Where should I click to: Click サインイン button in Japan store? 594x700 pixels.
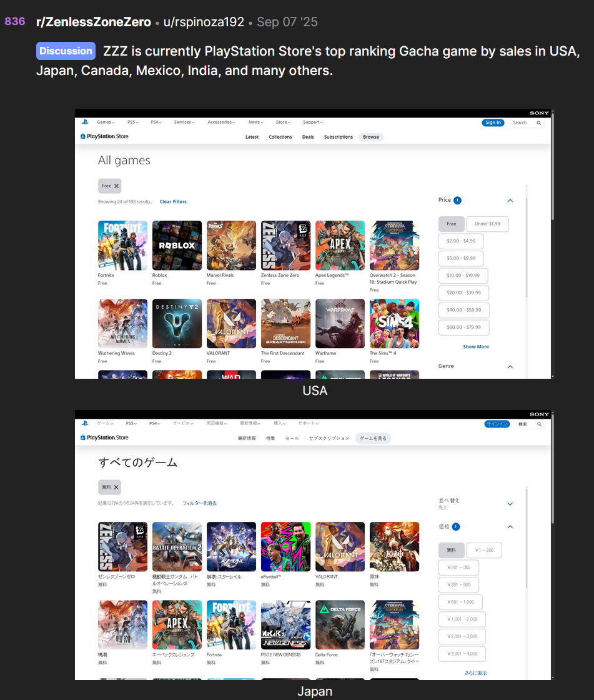coord(497,424)
